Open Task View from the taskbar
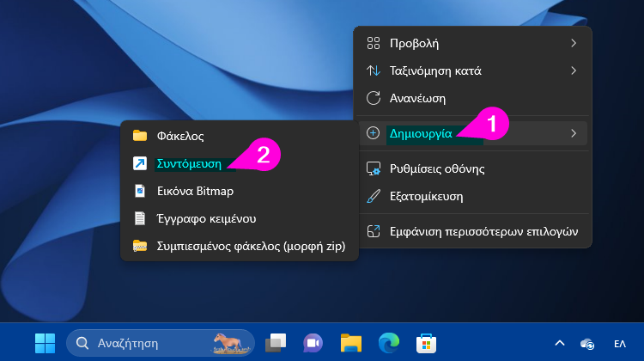 [276, 343]
